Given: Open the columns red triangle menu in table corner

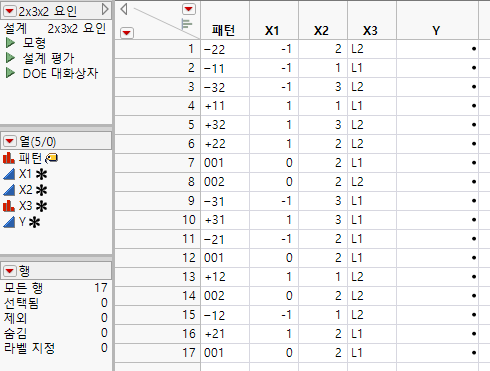Looking at the screenshot, I should coord(189,9).
